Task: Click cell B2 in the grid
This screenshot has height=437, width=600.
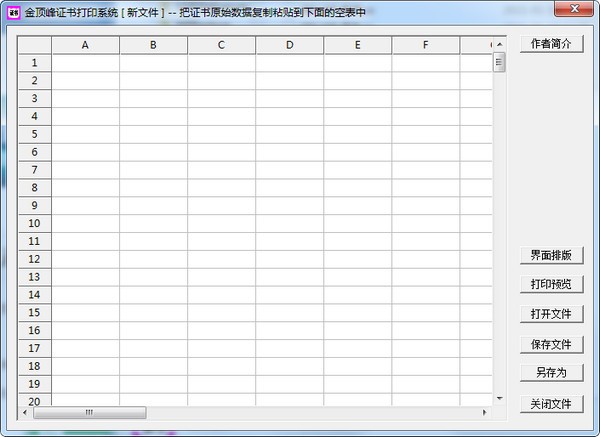Action: point(153,81)
